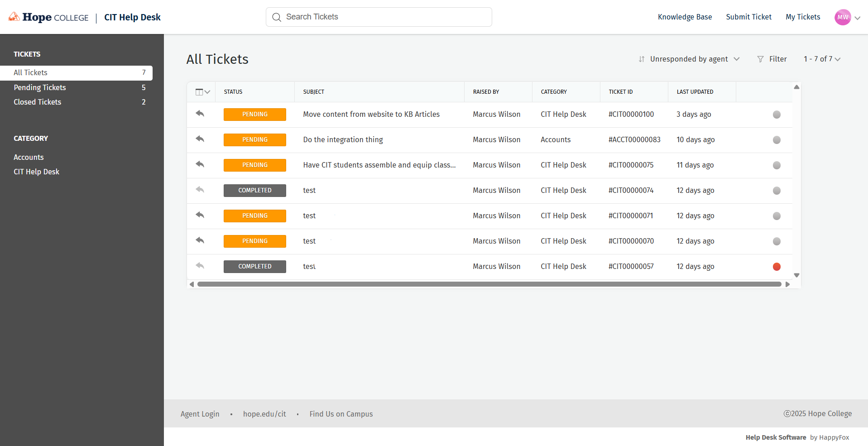Click the horizontal scrollbar thumb
Image resolution: width=868 pixels, height=446 pixels.
[489, 284]
